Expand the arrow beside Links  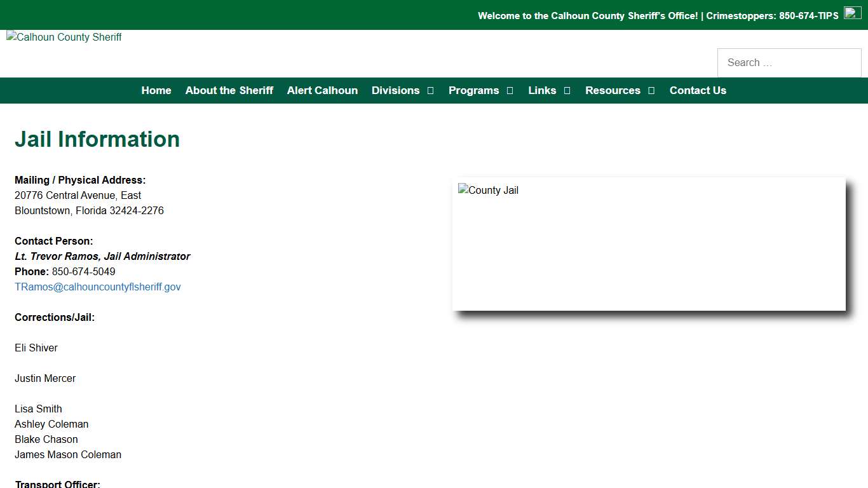[567, 91]
